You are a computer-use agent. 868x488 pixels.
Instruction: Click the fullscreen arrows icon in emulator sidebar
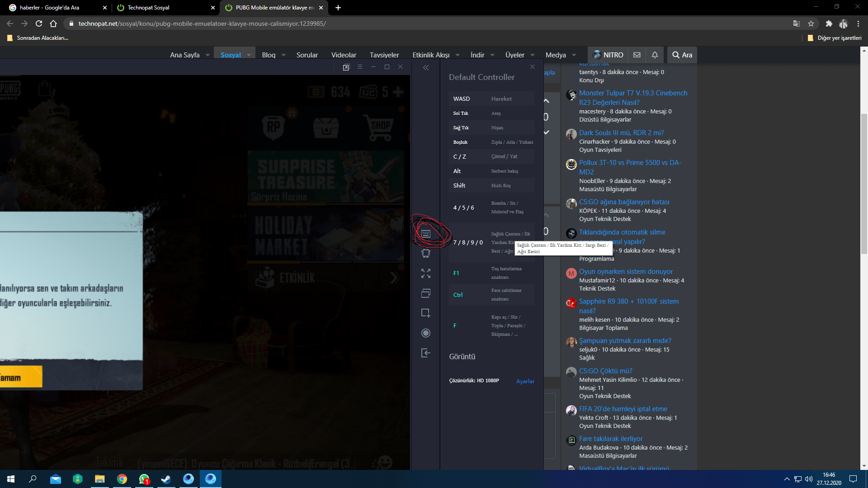point(426,273)
